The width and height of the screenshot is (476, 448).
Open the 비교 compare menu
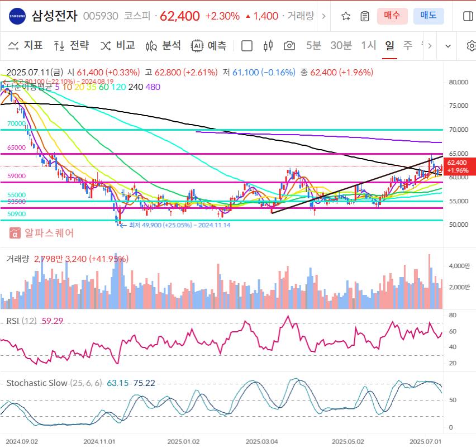pyautogui.click(x=117, y=46)
